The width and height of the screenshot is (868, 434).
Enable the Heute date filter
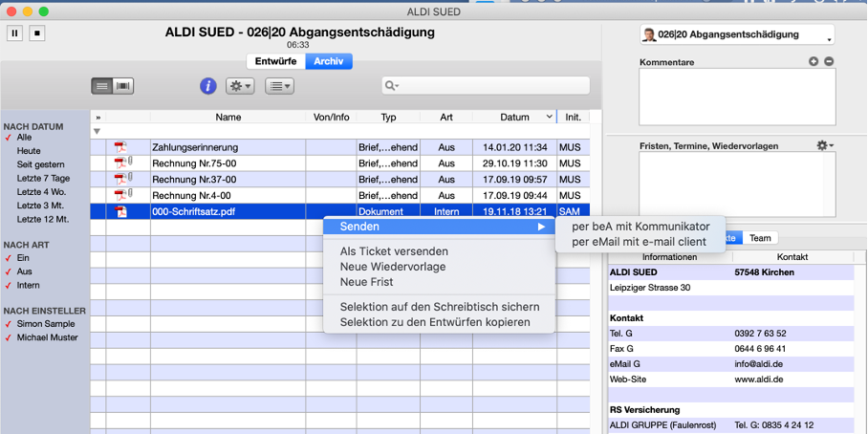coord(29,151)
